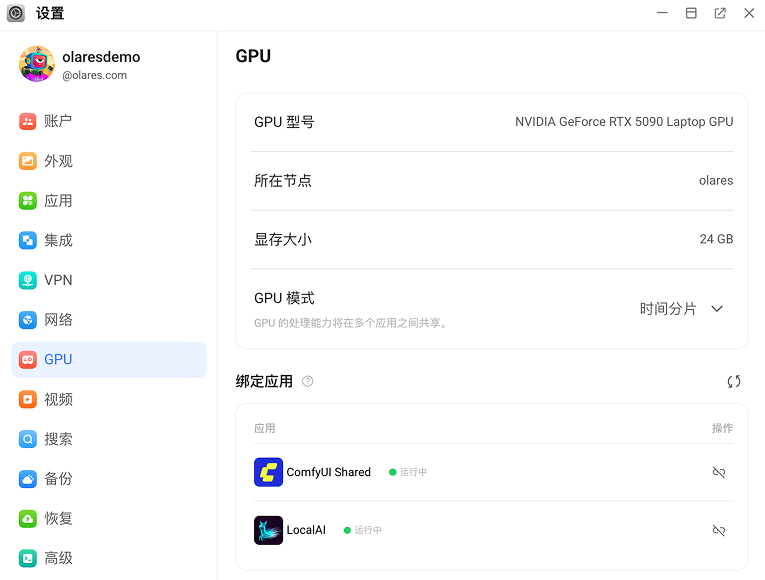Click the 显存大小 label

(282, 240)
